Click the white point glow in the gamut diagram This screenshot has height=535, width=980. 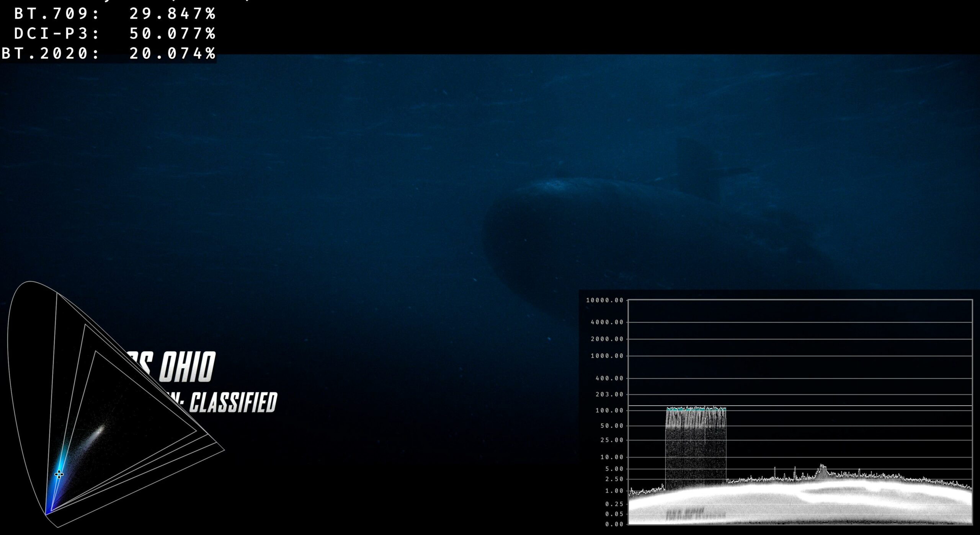tap(100, 430)
